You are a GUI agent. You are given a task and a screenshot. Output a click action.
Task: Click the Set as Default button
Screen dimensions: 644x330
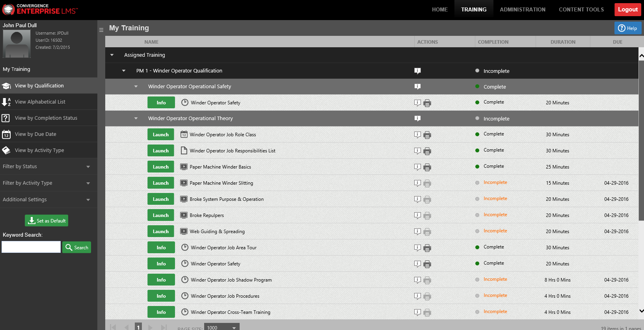pos(47,221)
